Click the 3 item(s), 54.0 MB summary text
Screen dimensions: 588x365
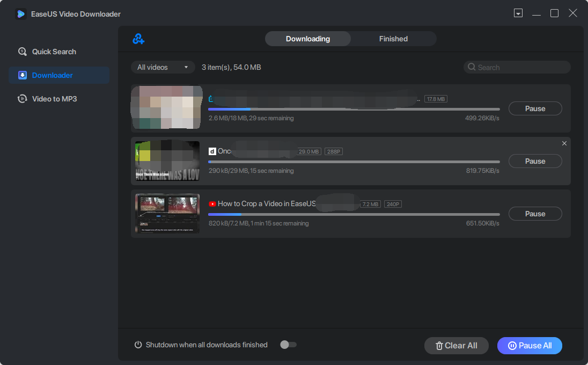[x=231, y=67]
